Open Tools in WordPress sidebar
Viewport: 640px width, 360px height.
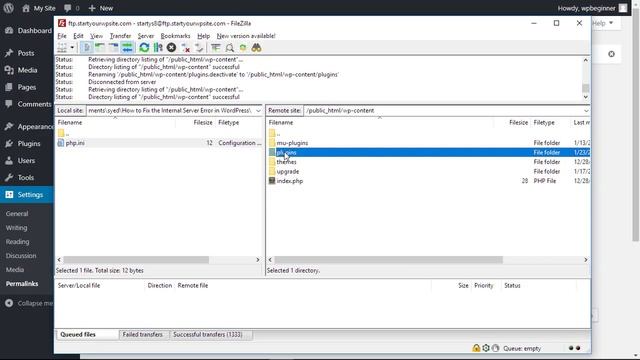27,178
